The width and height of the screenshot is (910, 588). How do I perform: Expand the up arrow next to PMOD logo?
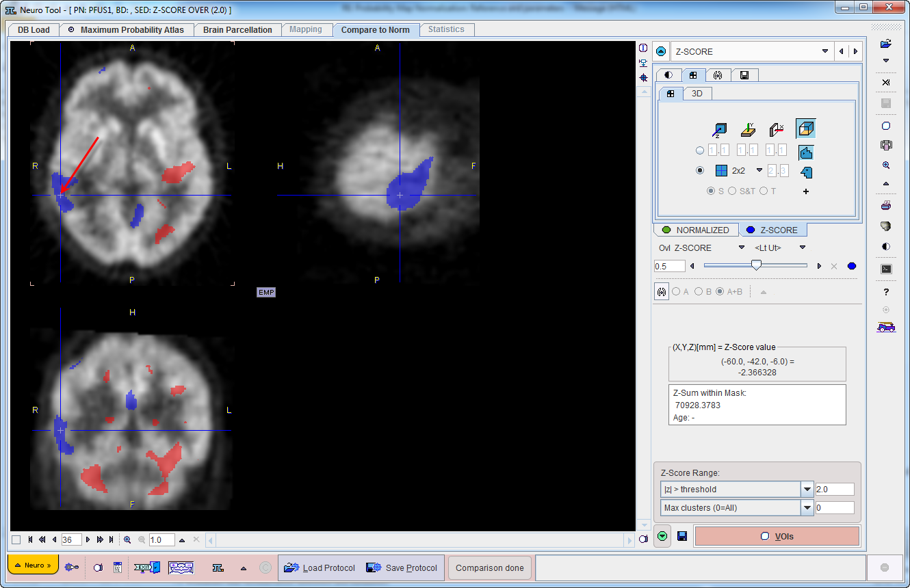243,567
